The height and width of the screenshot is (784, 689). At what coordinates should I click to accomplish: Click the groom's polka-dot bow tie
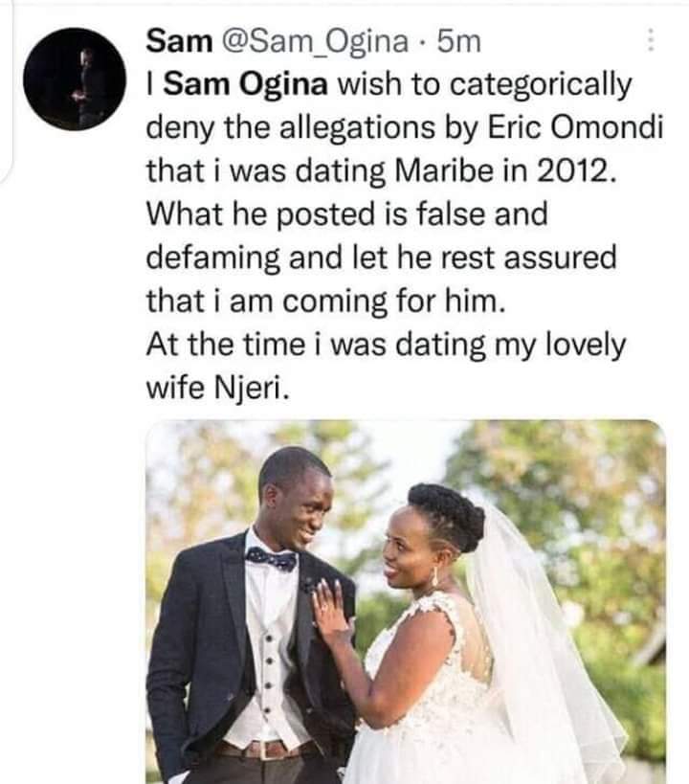pos(271,559)
